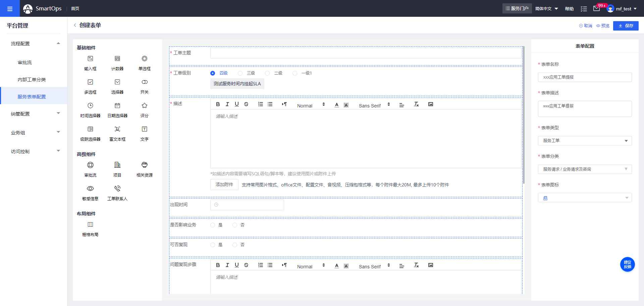Image resolution: width=644 pixels, height=306 pixels.
Task: Choose 否 for 是否影响业务
Action: 235,225
